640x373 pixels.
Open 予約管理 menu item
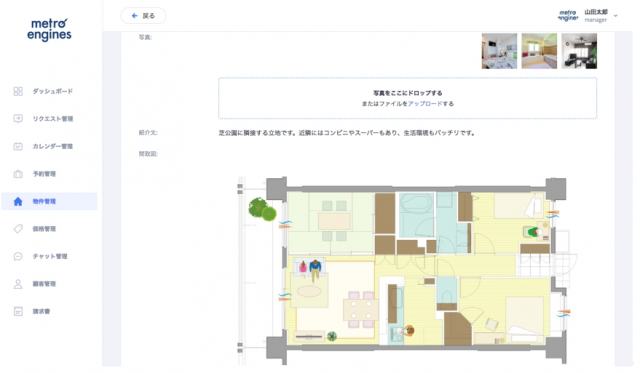[44, 174]
